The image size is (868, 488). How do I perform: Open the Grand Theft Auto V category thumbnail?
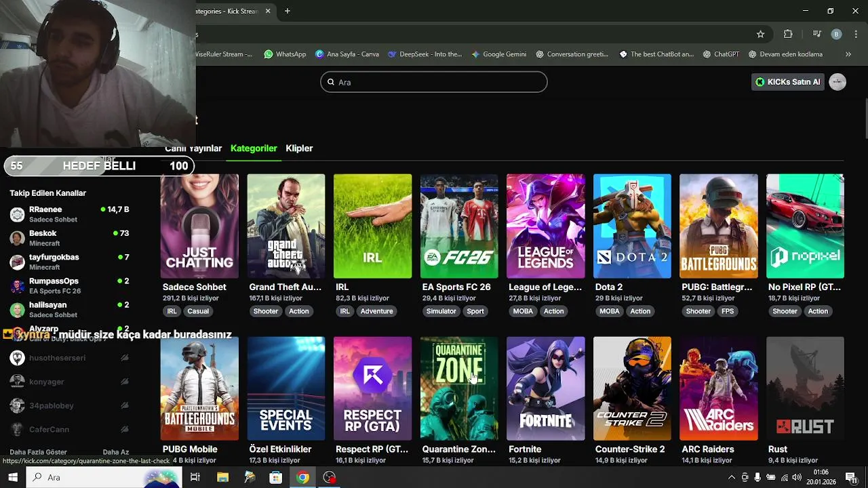click(x=286, y=226)
